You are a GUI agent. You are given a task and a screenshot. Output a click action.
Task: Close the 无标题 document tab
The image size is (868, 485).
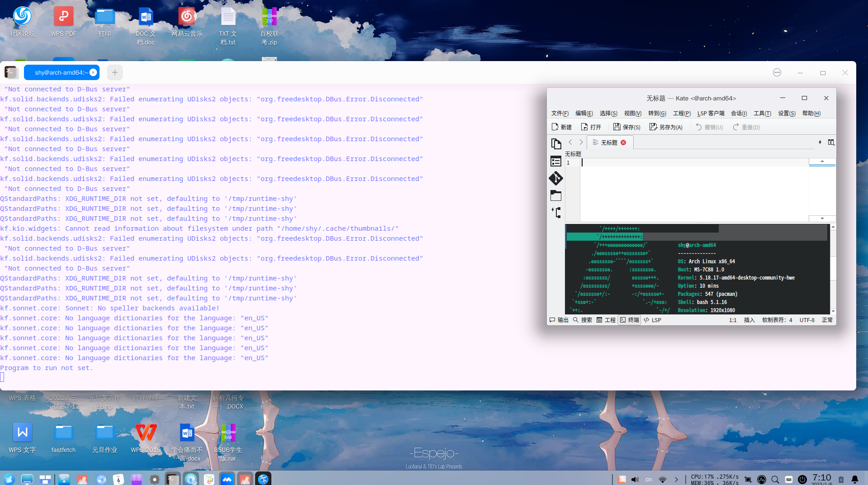tap(623, 143)
